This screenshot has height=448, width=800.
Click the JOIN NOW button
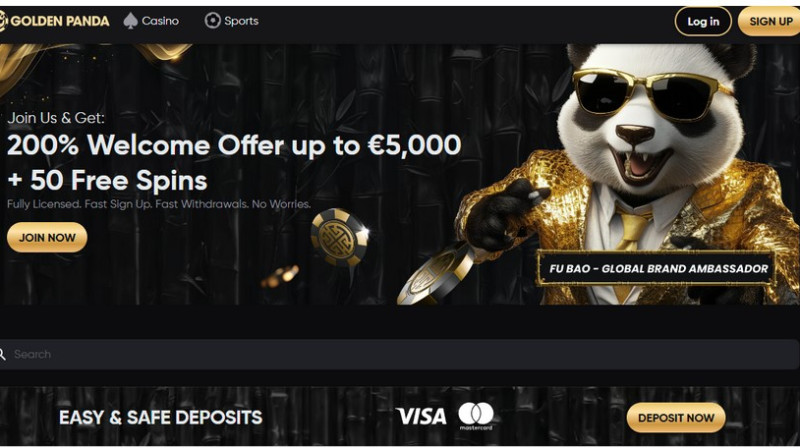click(x=47, y=237)
